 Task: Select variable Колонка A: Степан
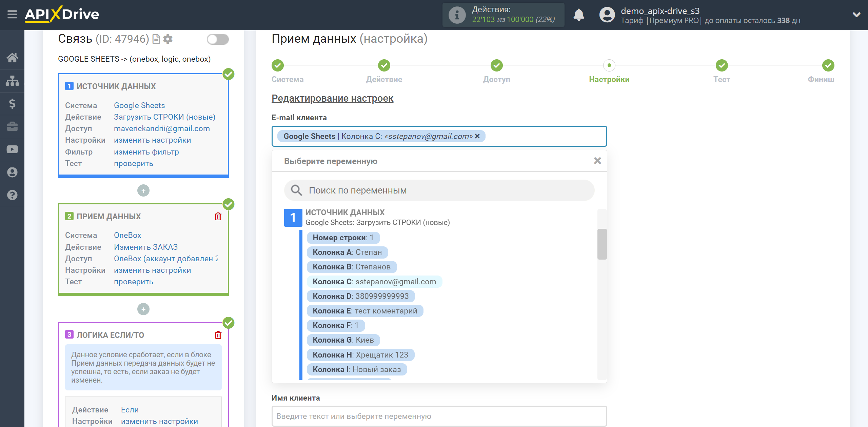pyautogui.click(x=347, y=252)
